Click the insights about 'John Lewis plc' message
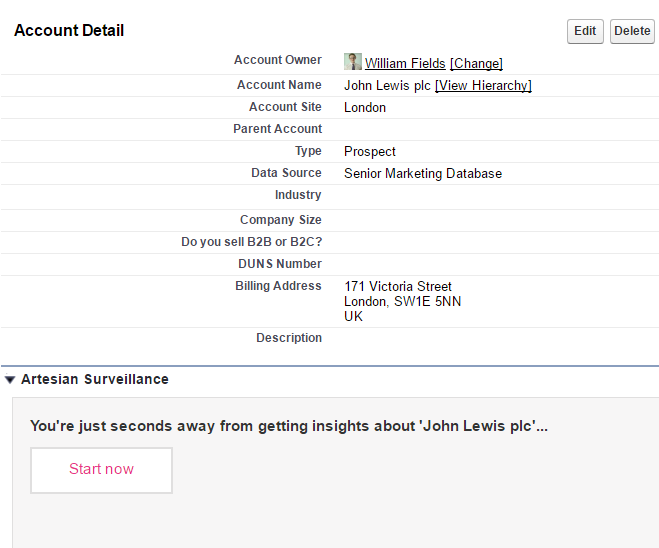This screenshot has width=659, height=548. (x=289, y=426)
